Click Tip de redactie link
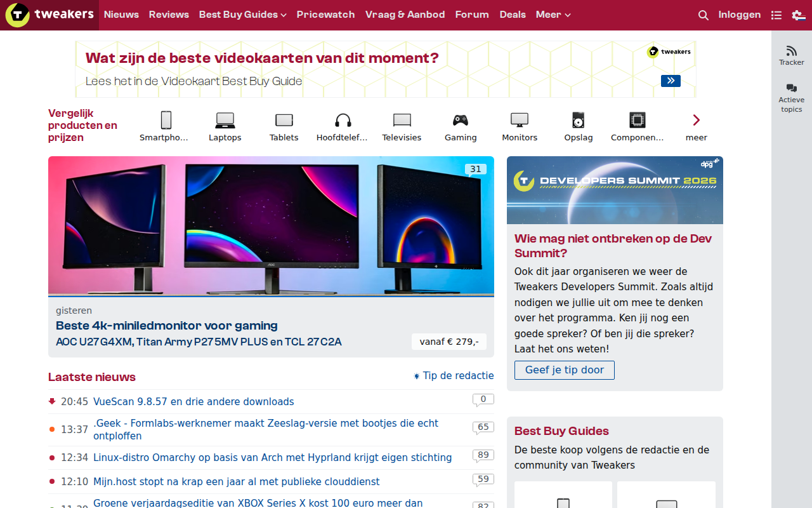Viewport: 812px width, 508px height. 454,376
